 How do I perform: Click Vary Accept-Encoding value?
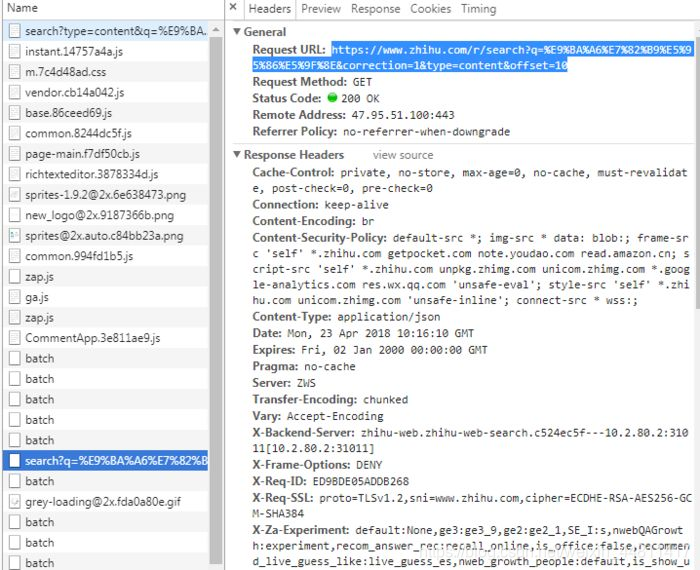coord(335,416)
